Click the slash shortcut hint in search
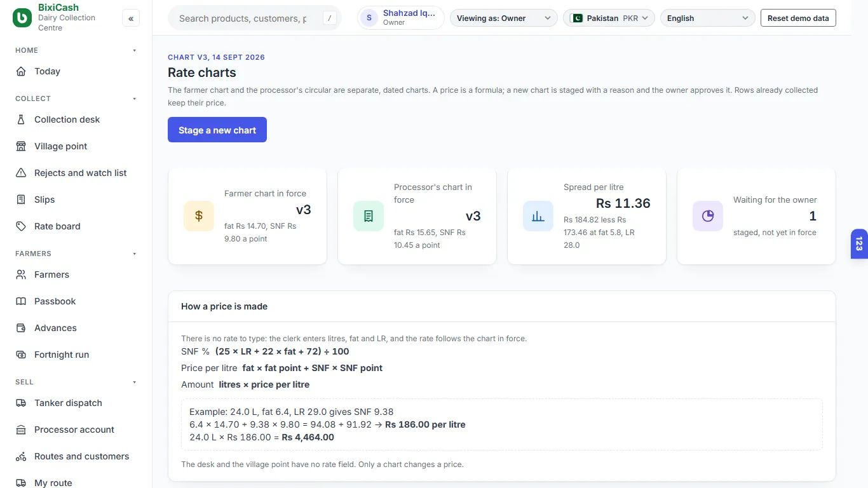The image size is (868, 488). coord(329,18)
